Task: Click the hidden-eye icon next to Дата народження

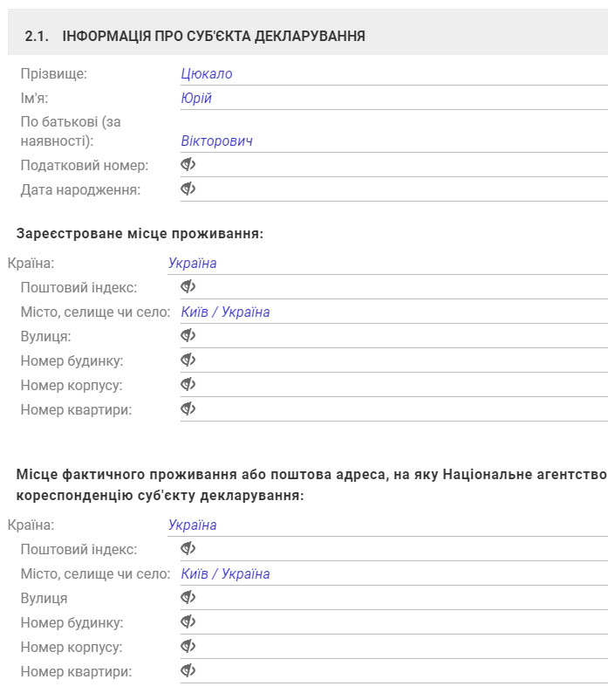Action: coord(188,189)
